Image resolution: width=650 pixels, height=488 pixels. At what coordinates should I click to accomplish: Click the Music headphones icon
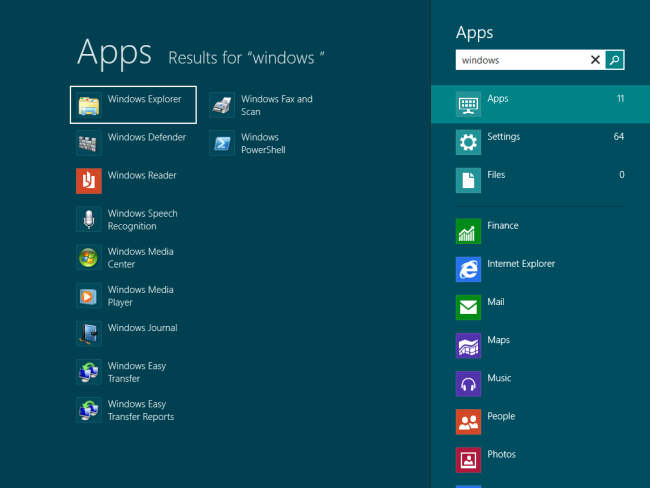(x=468, y=384)
